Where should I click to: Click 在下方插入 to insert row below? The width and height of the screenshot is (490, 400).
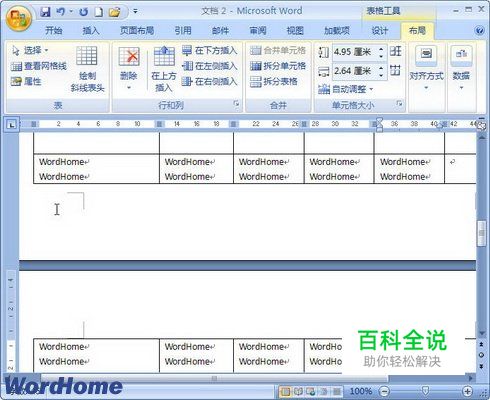(210, 51)
